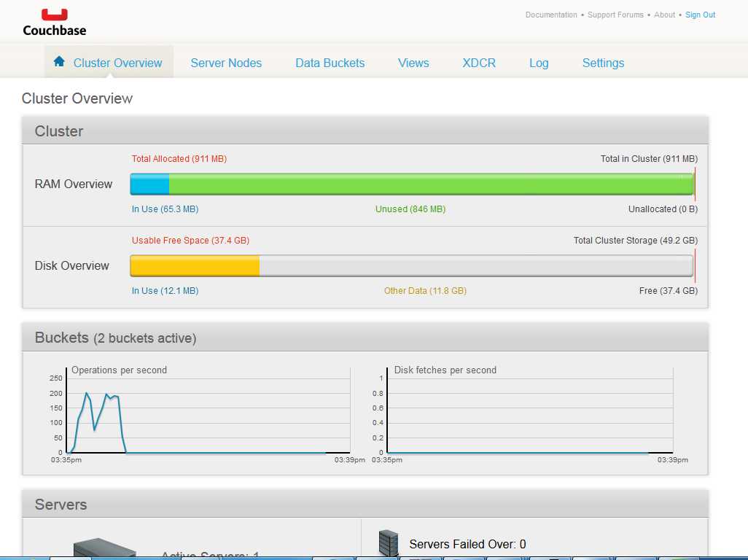Click the blue In Use segment of the RAM bar
The image size is (748, 560).
click(149, 184)
